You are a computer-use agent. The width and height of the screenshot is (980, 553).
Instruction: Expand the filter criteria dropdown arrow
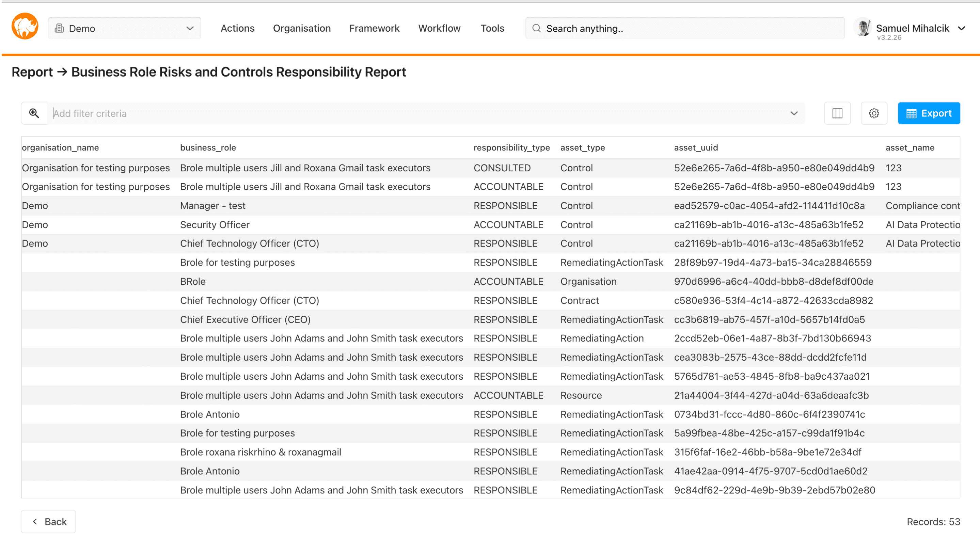pyautogui.click(x=794, y=113)
